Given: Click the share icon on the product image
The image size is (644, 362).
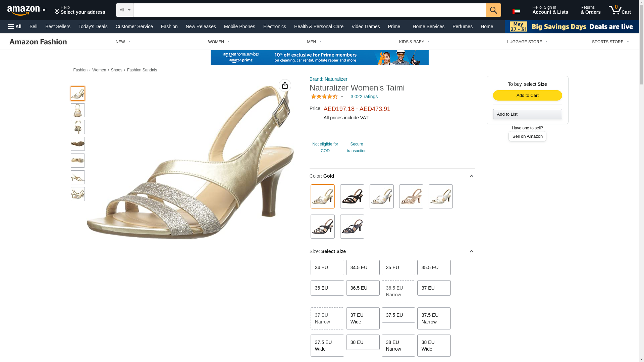Looking at the screenshot, I should (x=285, y=85).
